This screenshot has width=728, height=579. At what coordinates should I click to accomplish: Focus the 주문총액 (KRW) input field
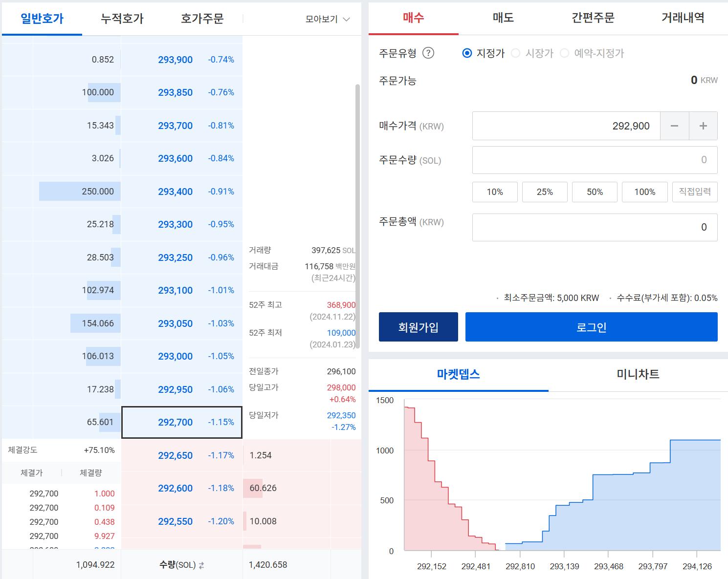tap(595, 227)
